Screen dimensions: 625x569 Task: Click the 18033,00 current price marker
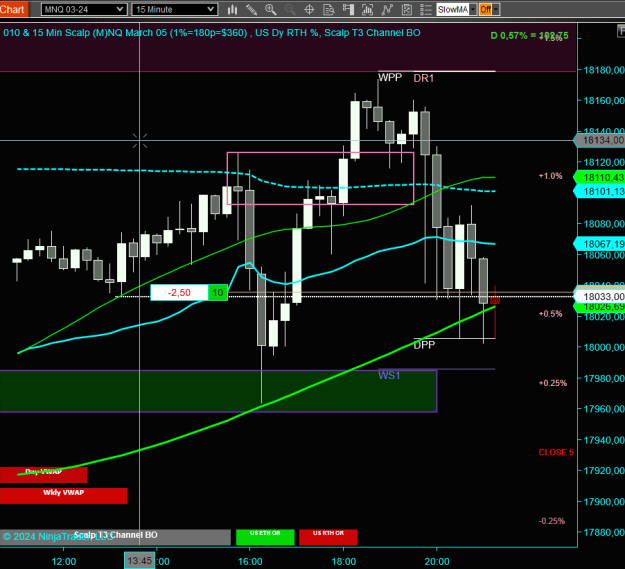coord(599,296)
